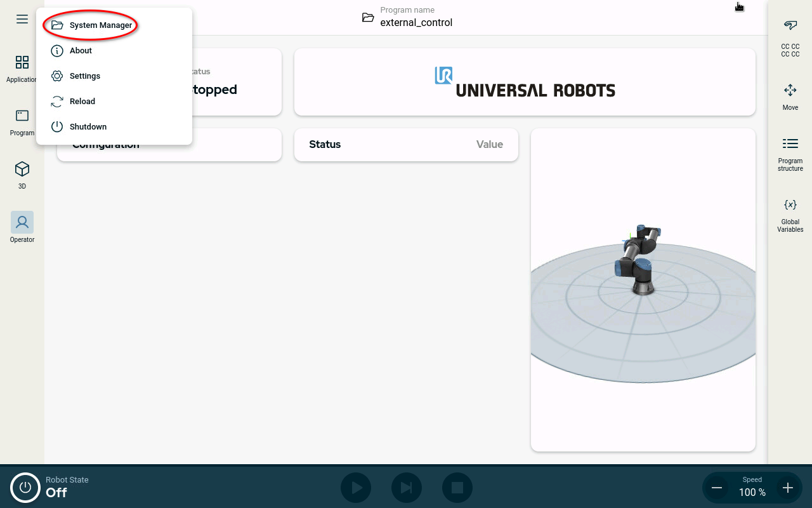Select the Operator sidebar icon

pyautogui.click(x=22, y=227)
